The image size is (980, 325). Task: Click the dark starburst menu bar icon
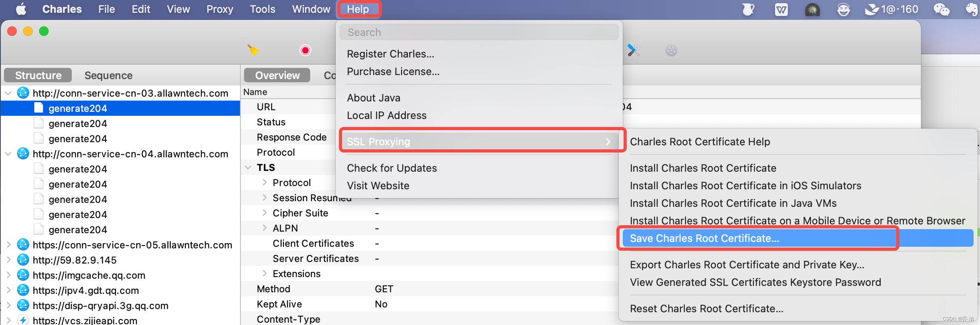click(x=812, y=9)
